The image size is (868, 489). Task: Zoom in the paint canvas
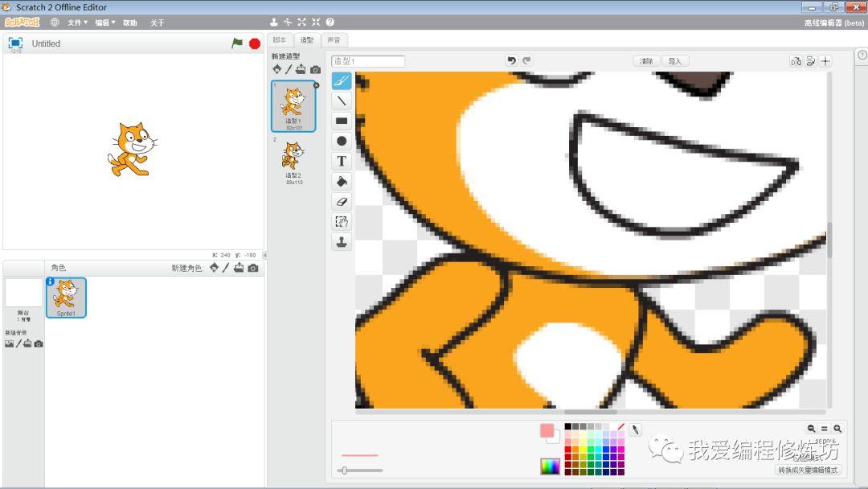[x=837, y=429]
